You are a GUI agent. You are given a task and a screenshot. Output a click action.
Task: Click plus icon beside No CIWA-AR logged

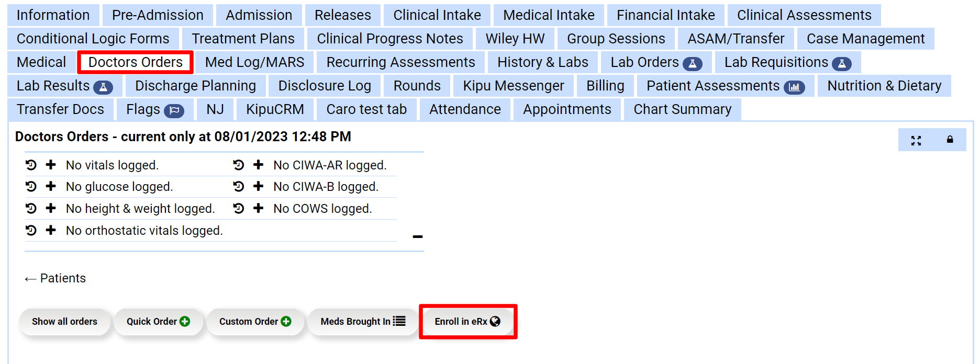(258, 165)
